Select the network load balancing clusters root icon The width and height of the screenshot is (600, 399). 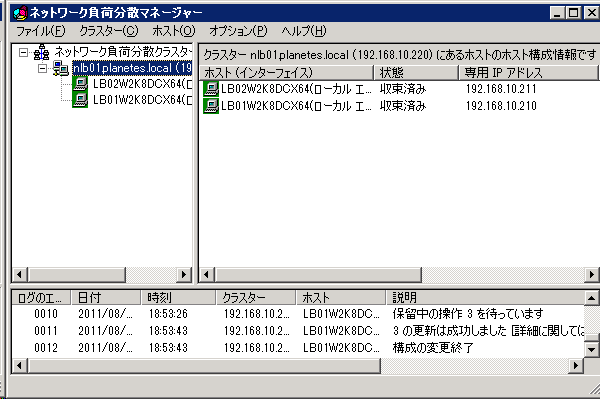coord(41,52)
